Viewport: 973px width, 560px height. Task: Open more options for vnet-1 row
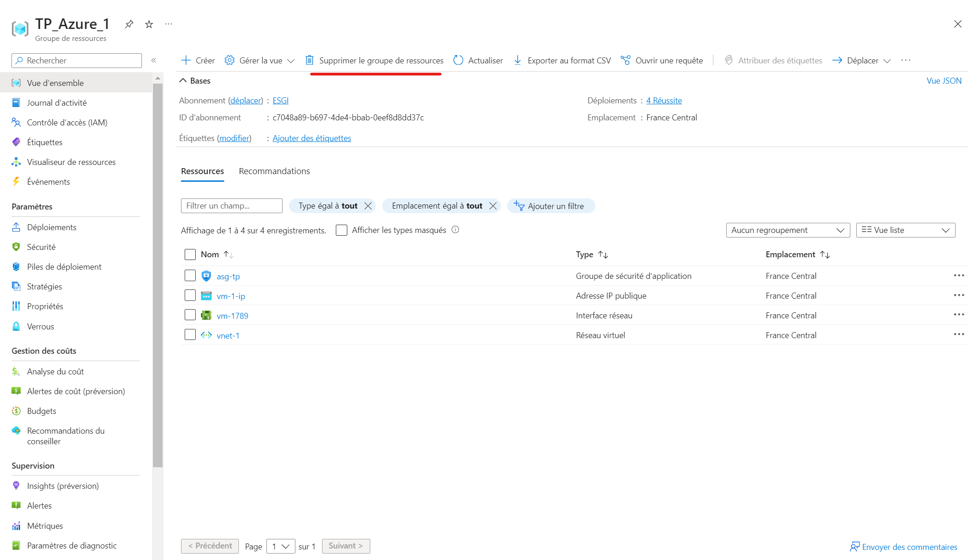(x=958, y=334)
